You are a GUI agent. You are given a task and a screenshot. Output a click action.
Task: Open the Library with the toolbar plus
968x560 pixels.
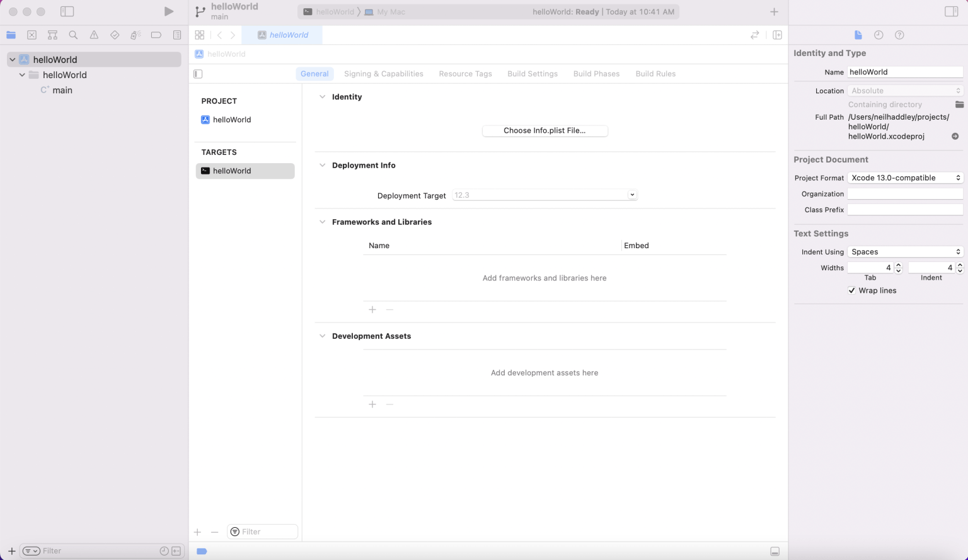click(775, 11)
